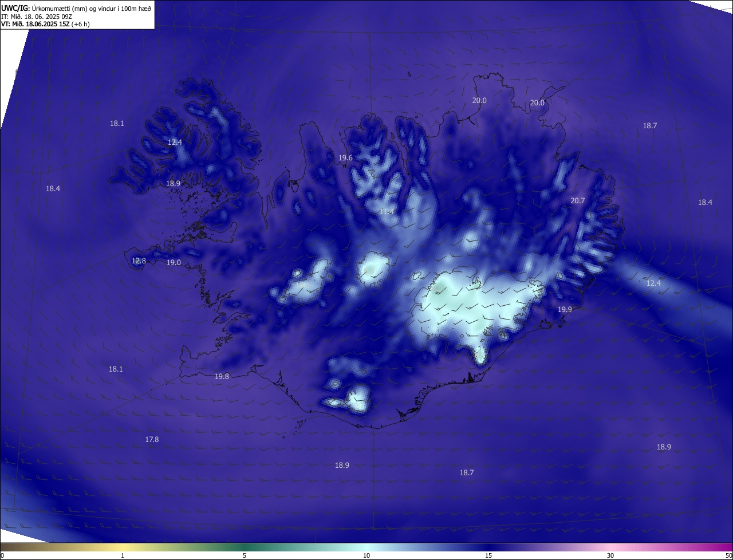This screenshot has height=560, width=733.
Task: Click the 19.6 value on the map
Action: (x=345, y=157)
